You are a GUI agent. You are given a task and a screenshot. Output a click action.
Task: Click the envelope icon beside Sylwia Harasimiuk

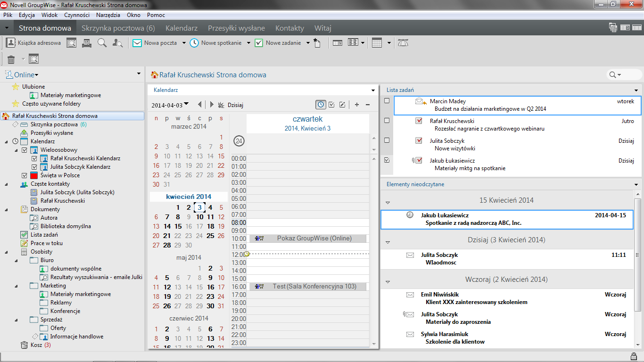pos(410,334)
